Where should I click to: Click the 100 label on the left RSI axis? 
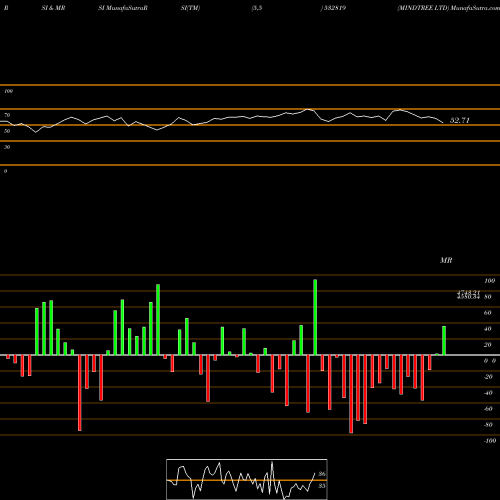coord(8,91)
